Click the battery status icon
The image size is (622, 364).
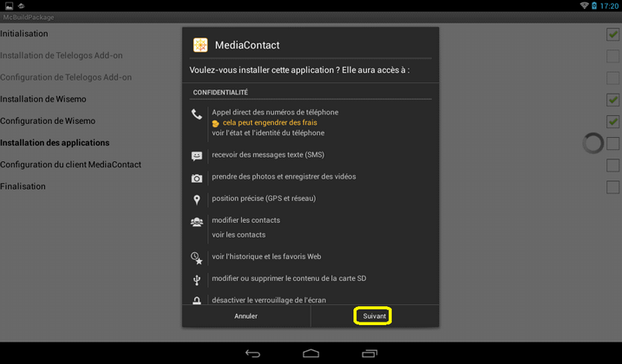click(594, 5)
